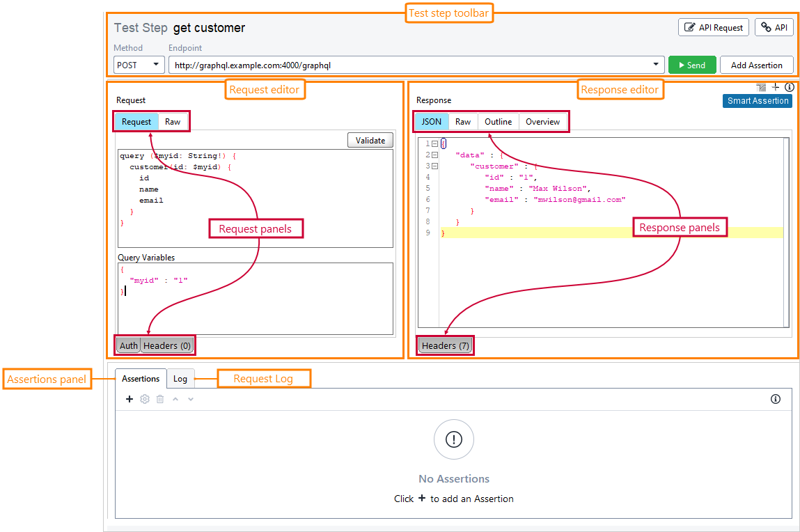This screenshot has height=532, width=800.
Task: Click the filter/transfer icon above Smart Assertion
Action: [761, 87]
